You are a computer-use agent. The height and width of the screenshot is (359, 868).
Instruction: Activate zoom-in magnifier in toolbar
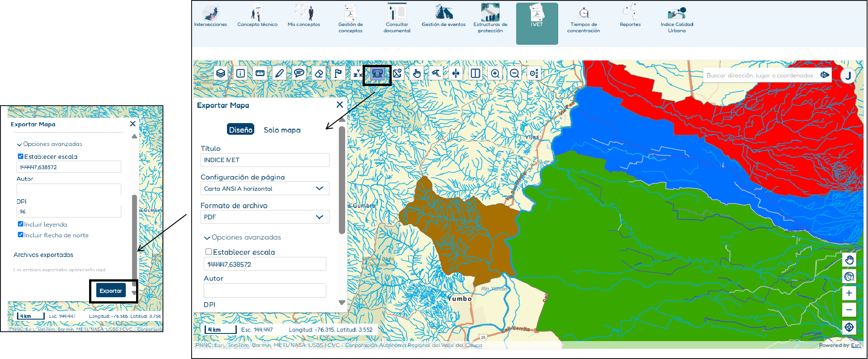click(495, 73)
